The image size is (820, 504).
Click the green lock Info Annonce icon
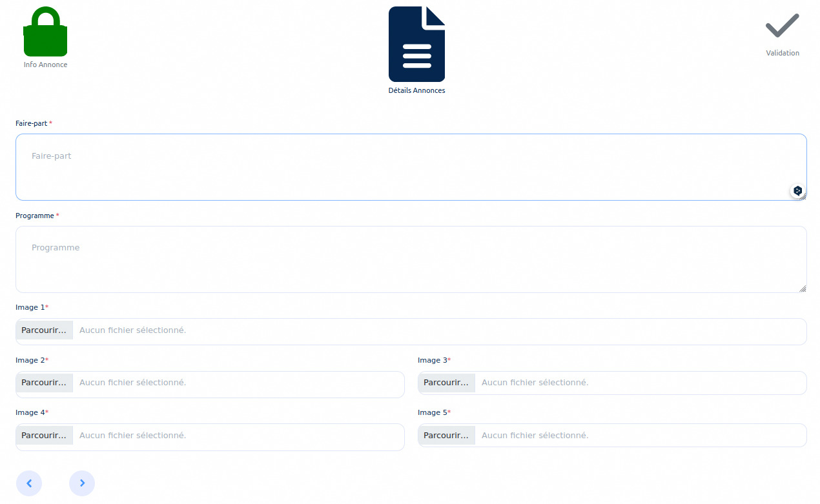pos(45,32)
